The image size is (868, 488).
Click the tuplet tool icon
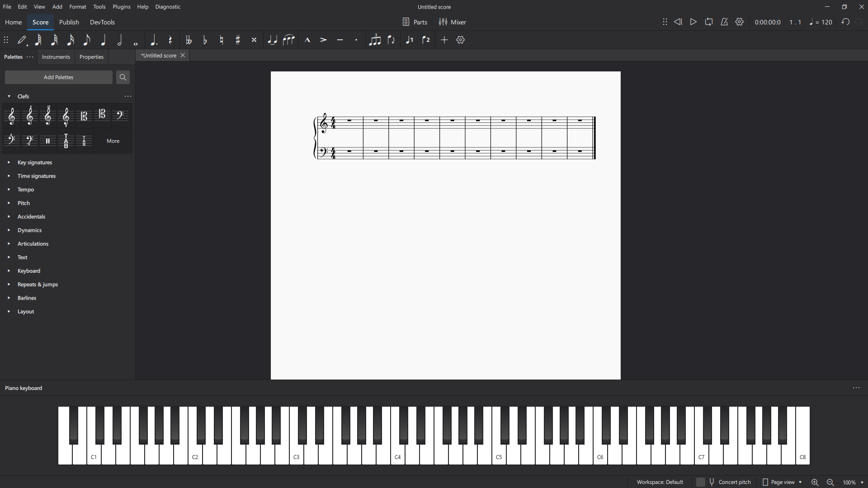(x=375, y=40)
